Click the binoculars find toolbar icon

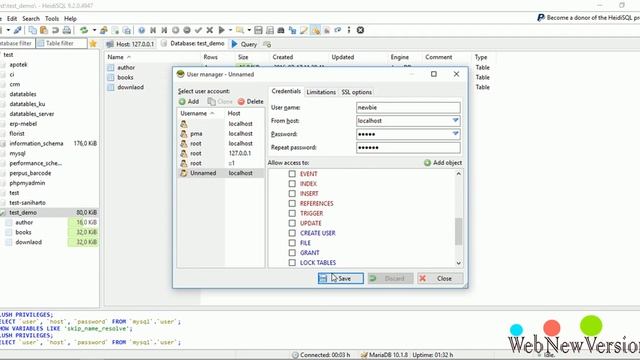[x=281, y=30]
